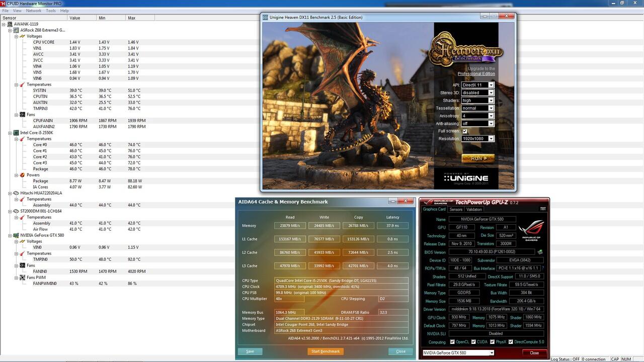Click the Hitachi HUA722020ALA hard drive icon

(16, 193)
